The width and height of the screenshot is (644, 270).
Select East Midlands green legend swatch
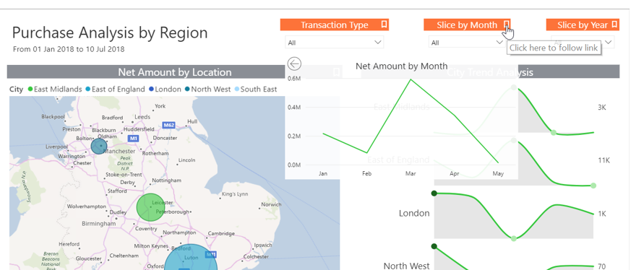[30, 89]
